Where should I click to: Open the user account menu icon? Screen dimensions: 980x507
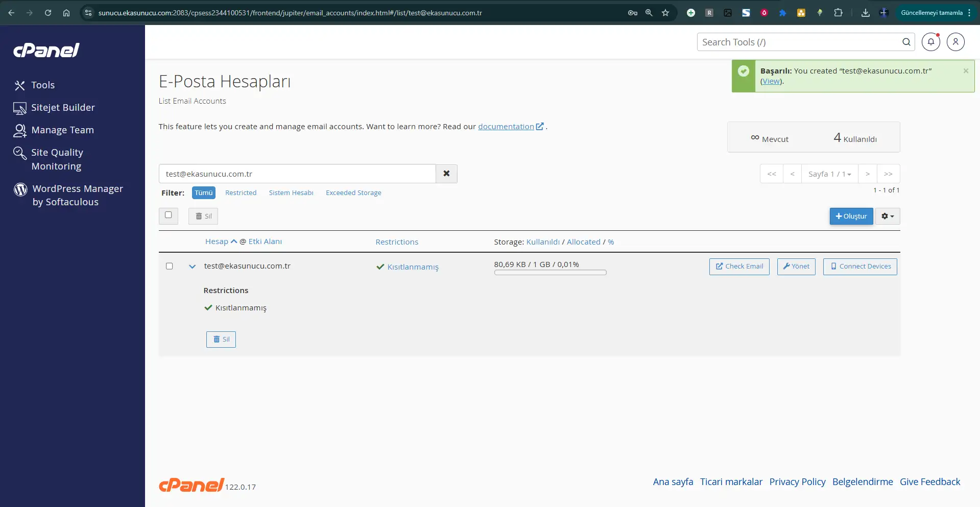(x=955, y=42)
